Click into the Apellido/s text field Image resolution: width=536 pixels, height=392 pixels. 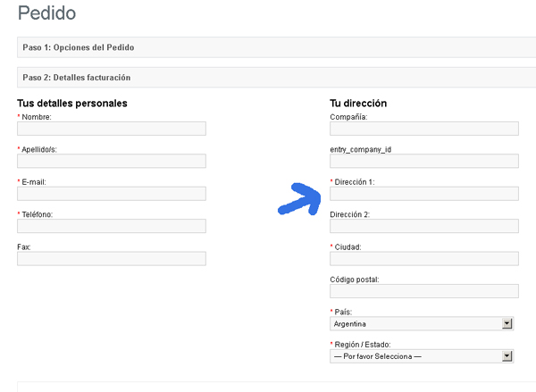[112, 161]
